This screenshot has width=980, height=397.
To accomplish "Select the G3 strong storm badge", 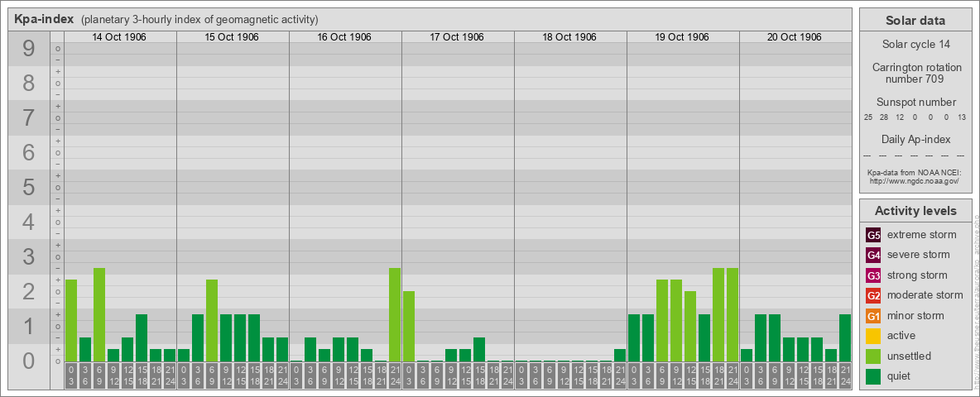I will [x=873, y=275].
